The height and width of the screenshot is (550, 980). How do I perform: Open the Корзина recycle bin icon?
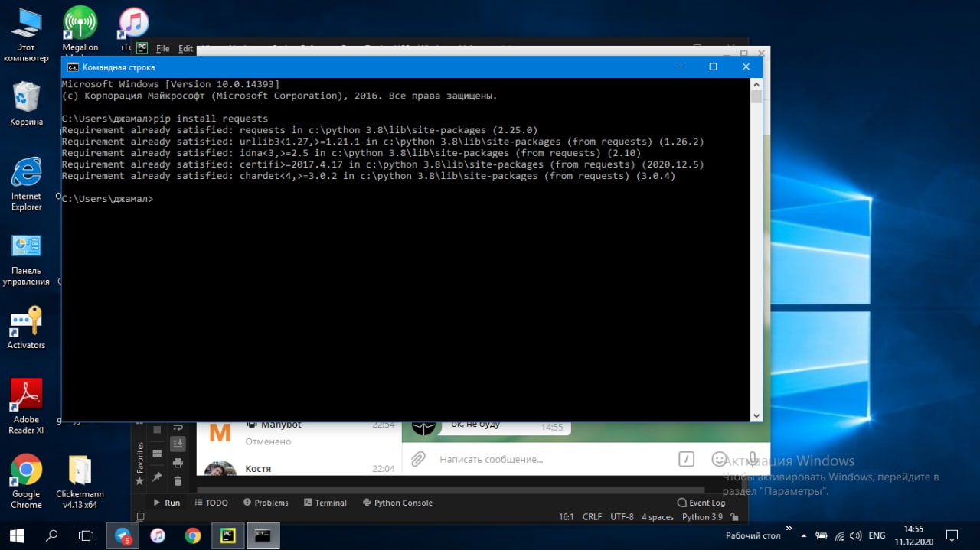pos(26,103)
